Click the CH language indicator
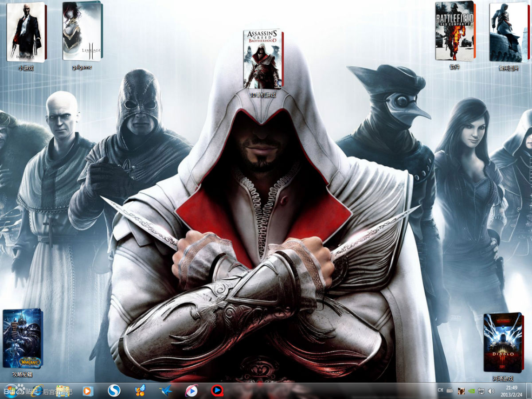Image resolution: width=532 pixels, height=399 pixels. [x=440, y=390]
